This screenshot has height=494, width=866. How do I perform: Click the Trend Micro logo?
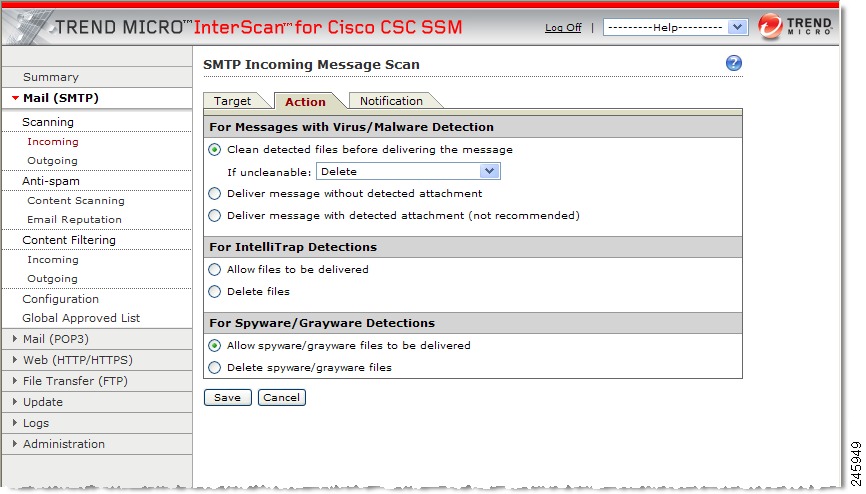pos(795,26)
